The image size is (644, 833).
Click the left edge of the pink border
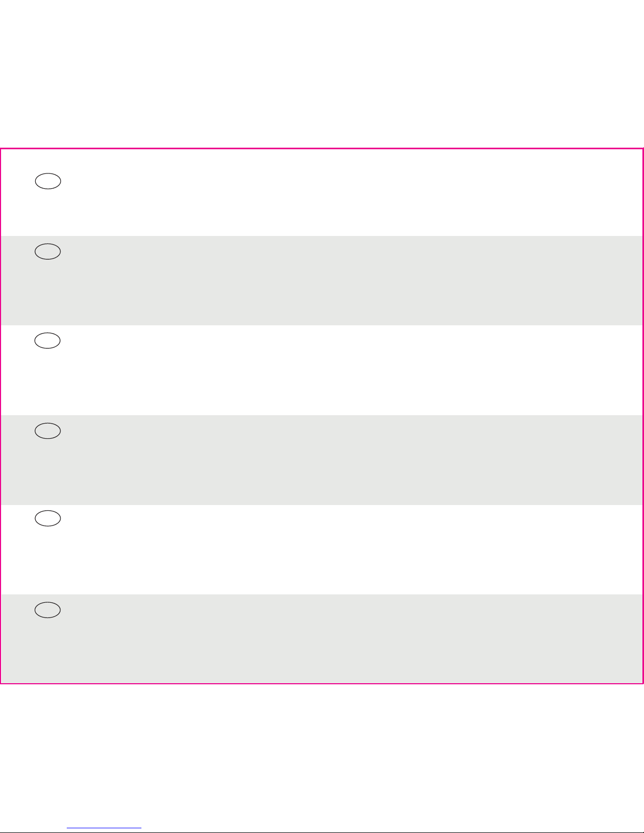click(x=1, y=416)
